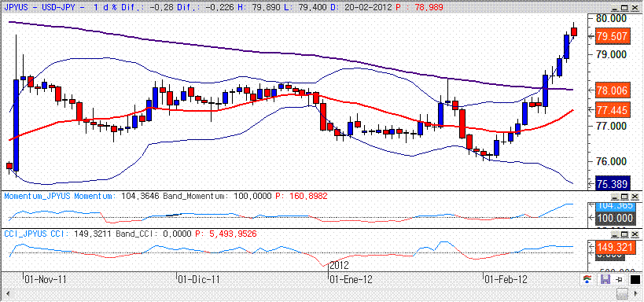Click the 'Band_CCI: 0,0000' label
The image size is (644, 302).
[153, 234]
